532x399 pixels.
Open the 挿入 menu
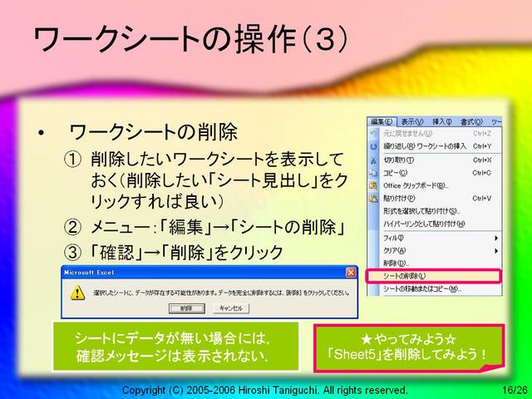point(442,122)
